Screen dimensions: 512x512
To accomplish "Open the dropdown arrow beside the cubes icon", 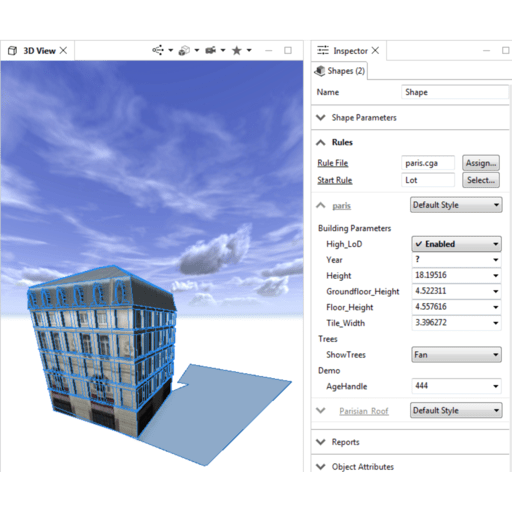I will 197,51.
